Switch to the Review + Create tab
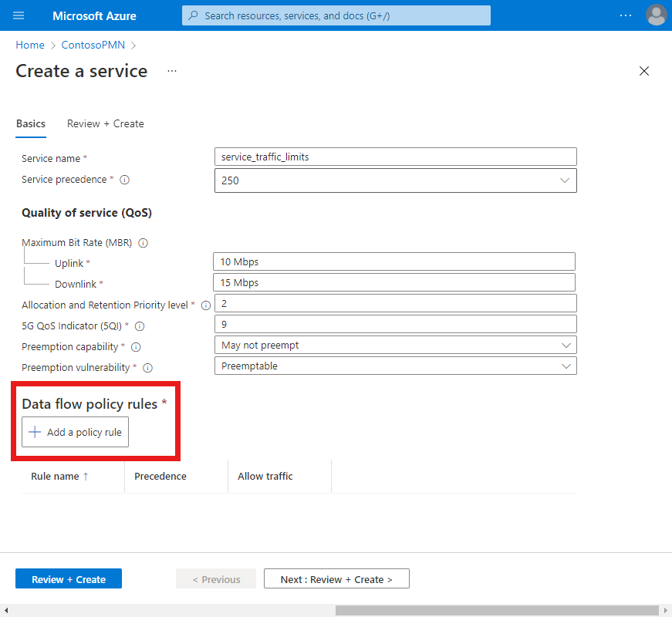672x617 pixels. point(105,123)
